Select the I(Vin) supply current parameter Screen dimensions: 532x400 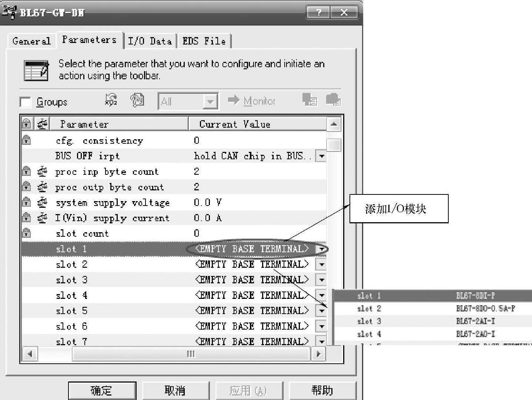[x=174, y=218]
